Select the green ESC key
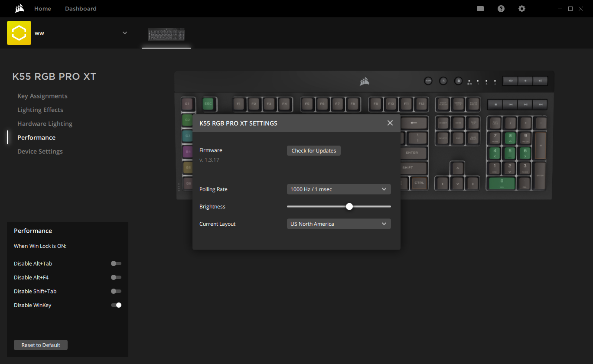The image size is (593, 364). [209, 104]
